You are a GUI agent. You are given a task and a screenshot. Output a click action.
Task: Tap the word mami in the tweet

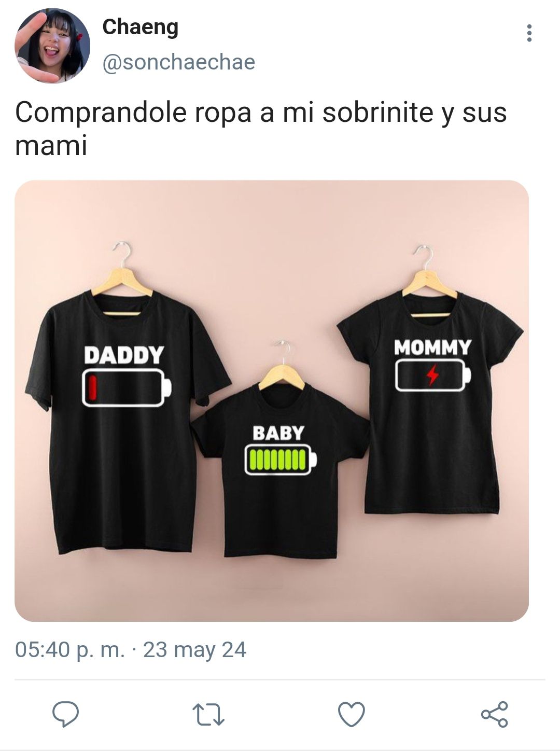click(51, 145)
